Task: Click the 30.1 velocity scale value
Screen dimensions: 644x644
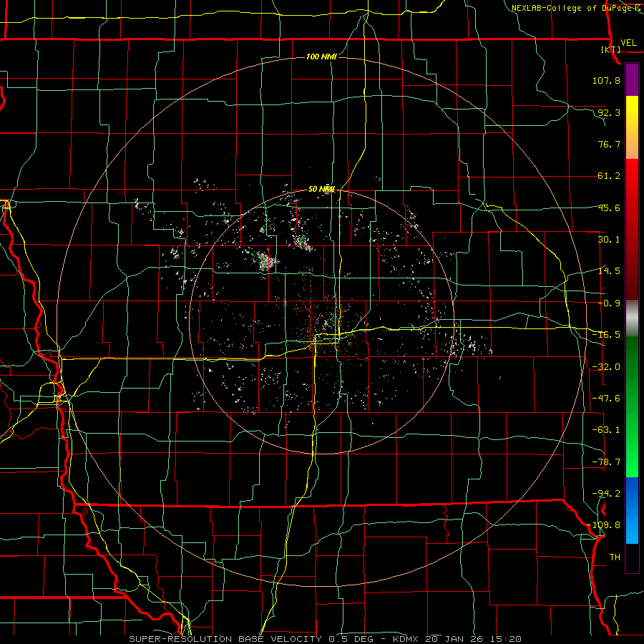Action: coord(609,240)
